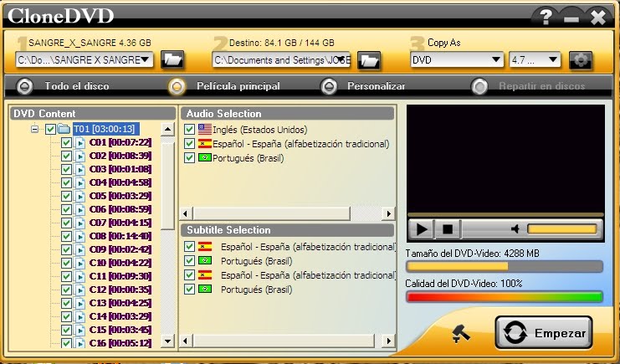Select chapter C06 [00:08:59]
Screen dimensions: 620x364
[x=120, y=210]
